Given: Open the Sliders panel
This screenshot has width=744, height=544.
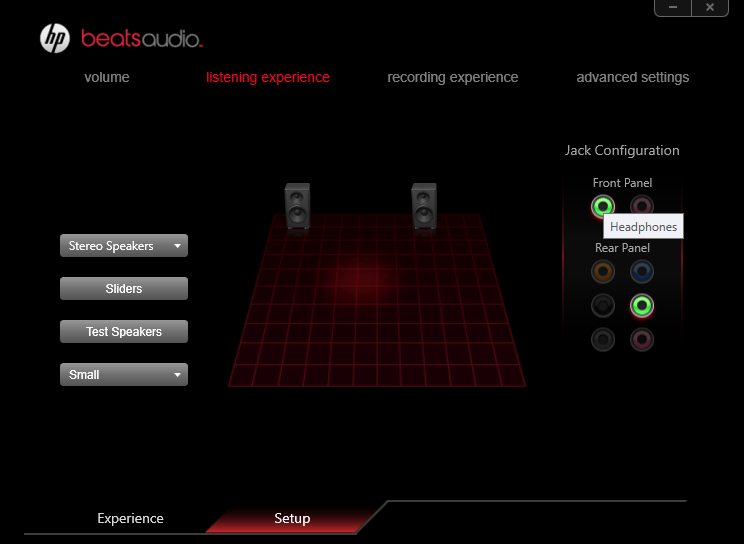Looking at the screenshot, I should click(124, 289).
